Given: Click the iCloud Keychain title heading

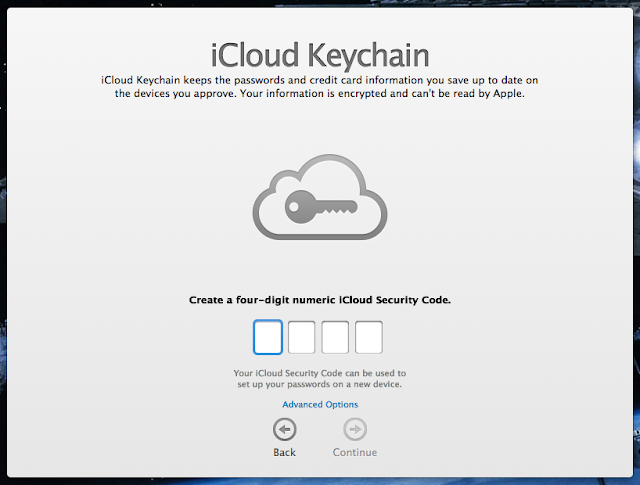Looking at the screenshot, I should tap(320, 55).
